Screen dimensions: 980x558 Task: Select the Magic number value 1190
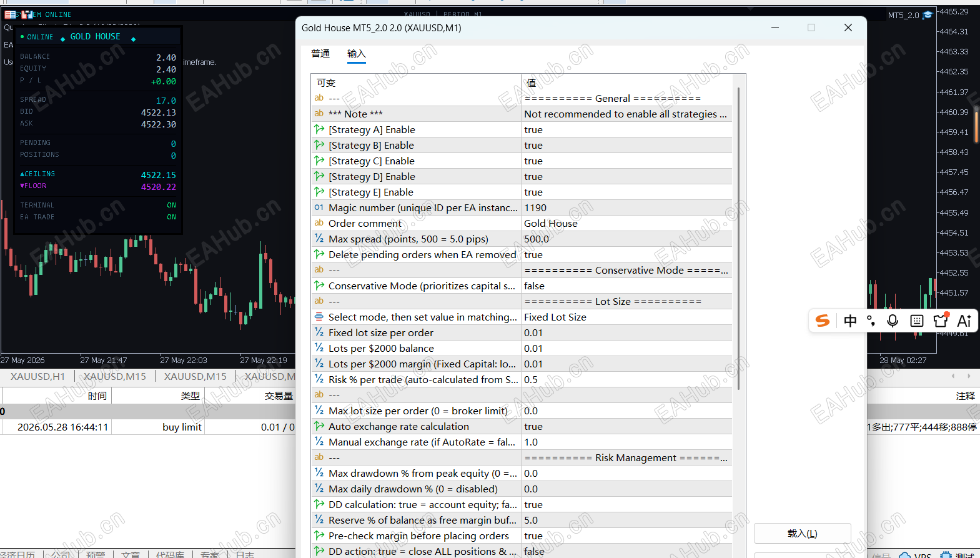(x=626, y=207)
